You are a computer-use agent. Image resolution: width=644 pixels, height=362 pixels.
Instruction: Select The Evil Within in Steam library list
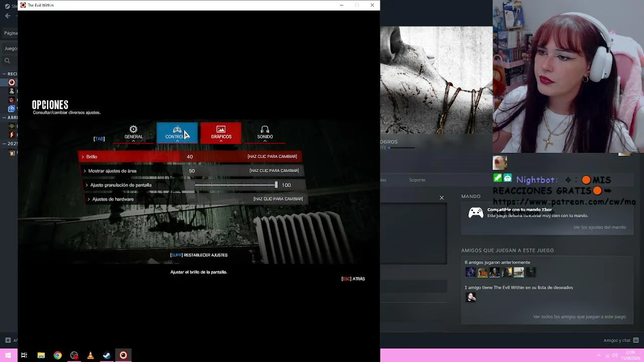coord(12,82)
